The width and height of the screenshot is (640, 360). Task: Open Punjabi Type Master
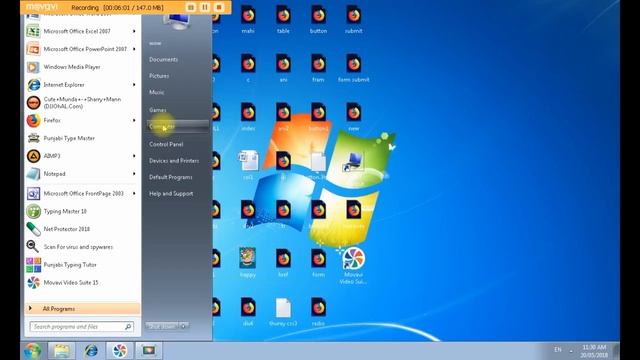(82, 138)
